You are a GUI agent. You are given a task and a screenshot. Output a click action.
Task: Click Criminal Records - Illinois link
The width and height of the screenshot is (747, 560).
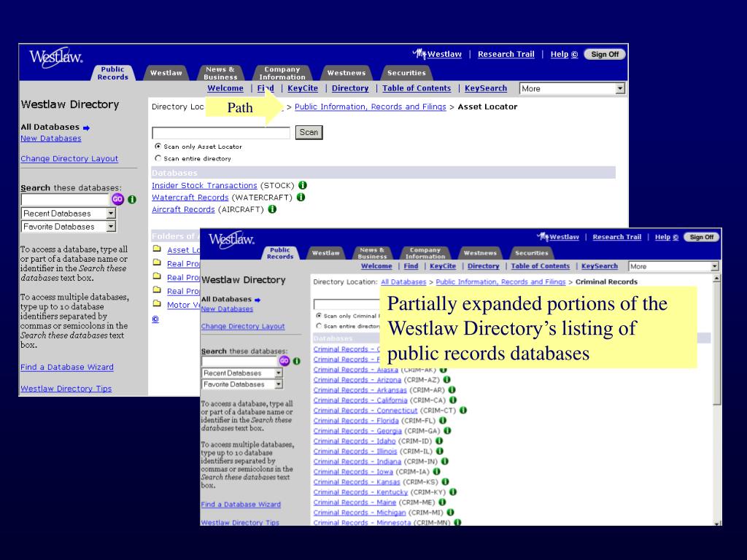point(355,451)
